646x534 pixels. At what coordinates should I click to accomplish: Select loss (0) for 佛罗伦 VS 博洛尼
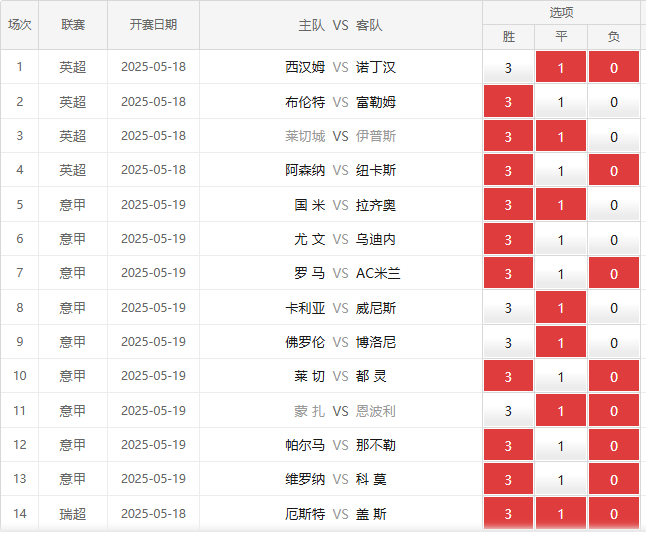pyautogui.click(x=614, y=342)
